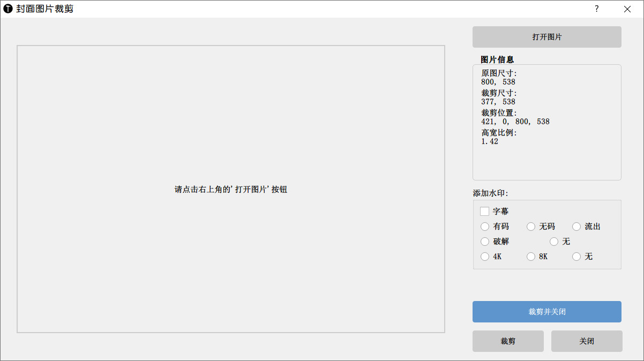Select the 有码 radio button
644x361 pixels.
click(485, 227)
